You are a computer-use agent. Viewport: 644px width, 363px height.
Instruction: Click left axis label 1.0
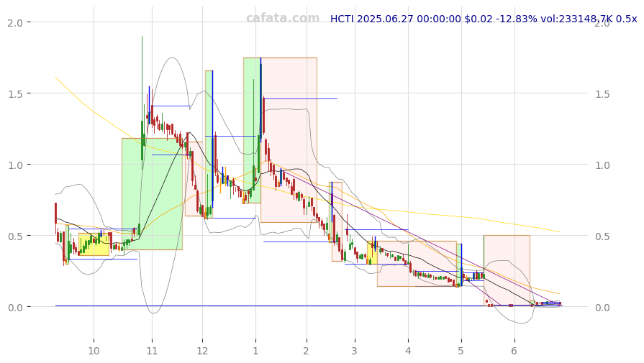15,165
